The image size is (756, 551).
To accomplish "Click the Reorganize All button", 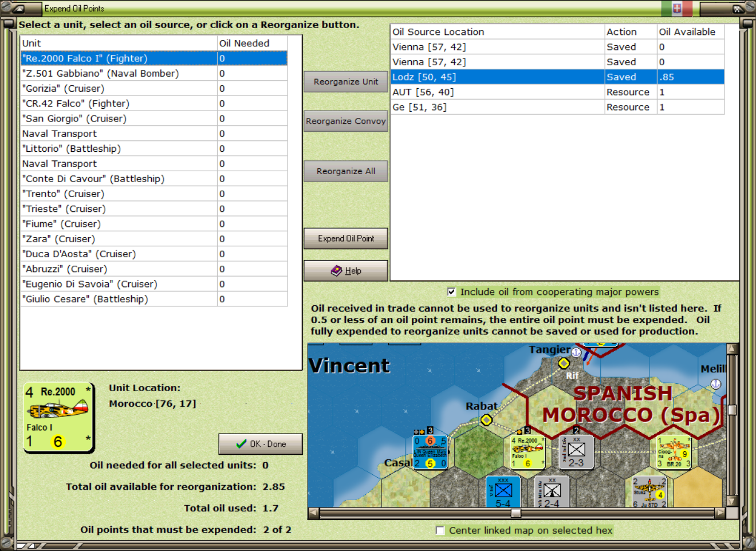I will [x=346, y=171].
